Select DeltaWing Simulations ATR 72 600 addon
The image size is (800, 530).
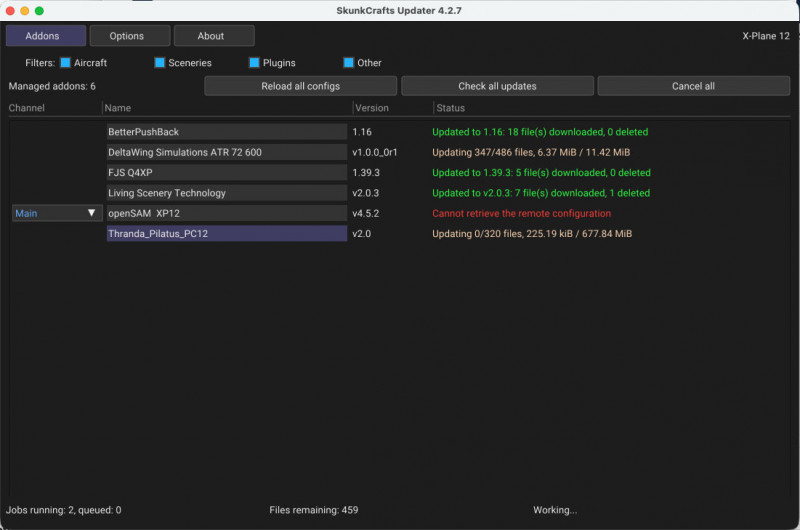tap(227, 152)
